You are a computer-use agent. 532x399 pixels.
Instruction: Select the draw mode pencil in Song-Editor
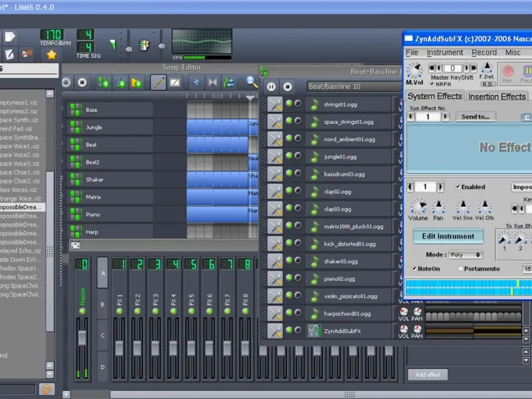[158, 82]
